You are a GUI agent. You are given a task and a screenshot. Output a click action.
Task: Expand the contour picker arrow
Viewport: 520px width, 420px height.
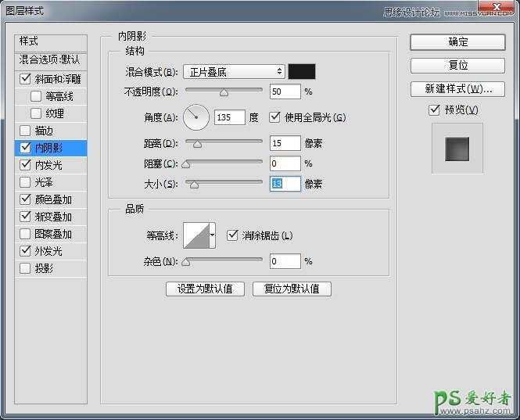[212, 235]
